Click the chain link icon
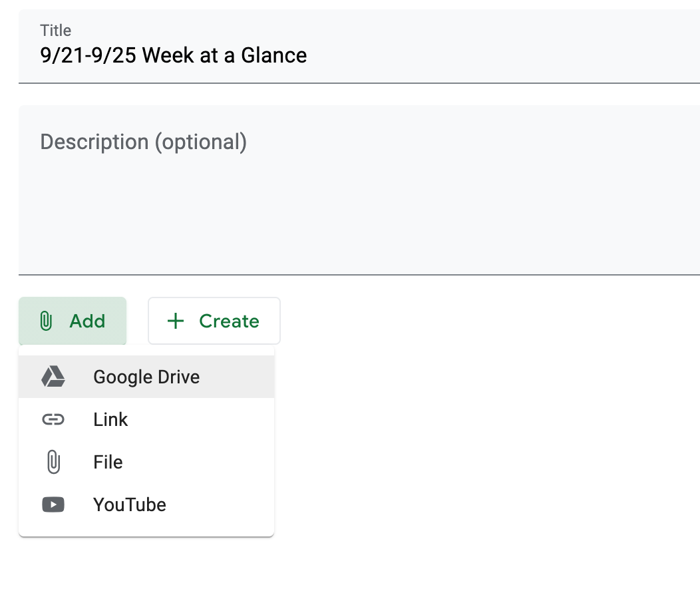Screen dimensions: 700x599 tap(53, 419)
